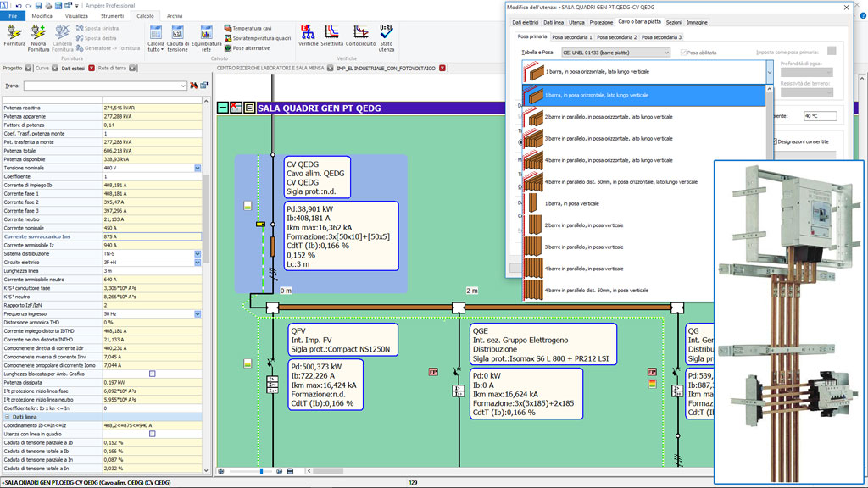
Task: Open the Modifica ribbon tab
Action: [x=42, y=16]
